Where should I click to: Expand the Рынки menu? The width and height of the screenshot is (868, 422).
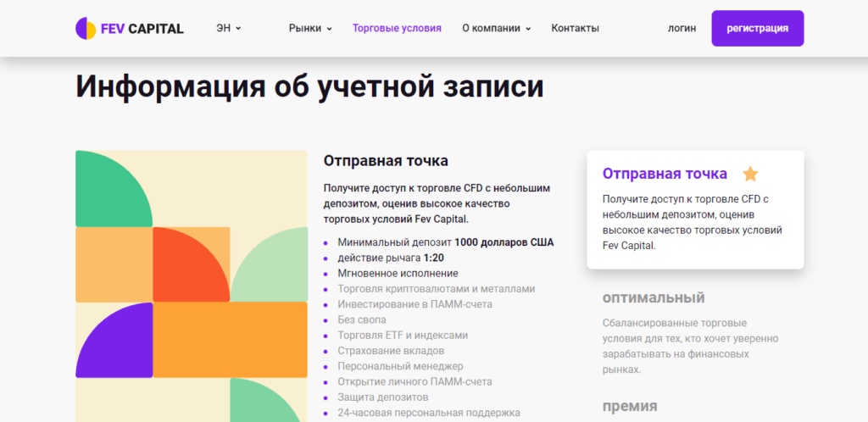(310, 28)
